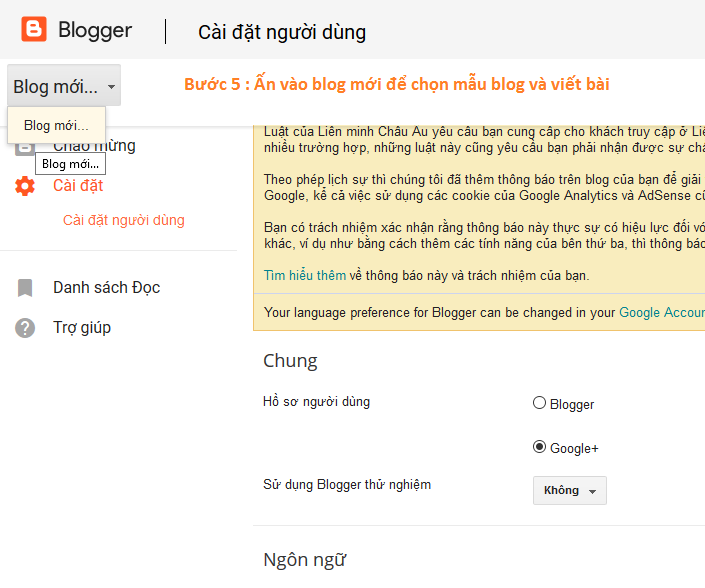Click the partly hidden Chào mừng page icon
This screenshot has height=588, width=705.
[x=25, y=148]
